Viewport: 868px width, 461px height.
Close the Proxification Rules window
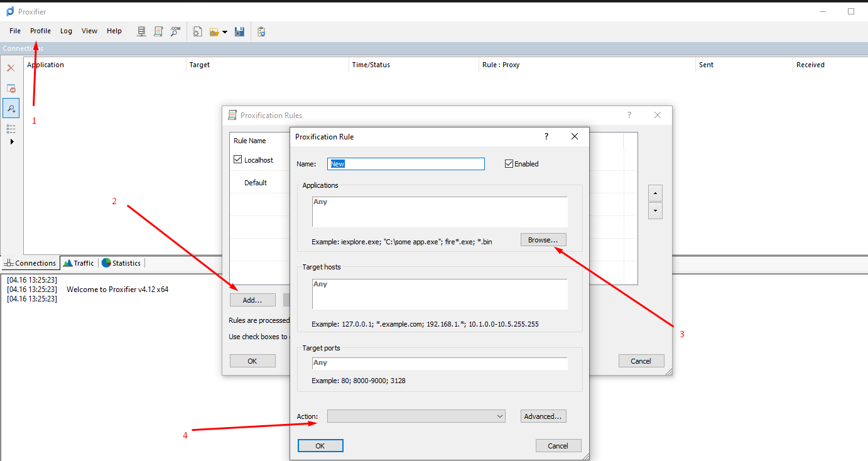[658, 115]
